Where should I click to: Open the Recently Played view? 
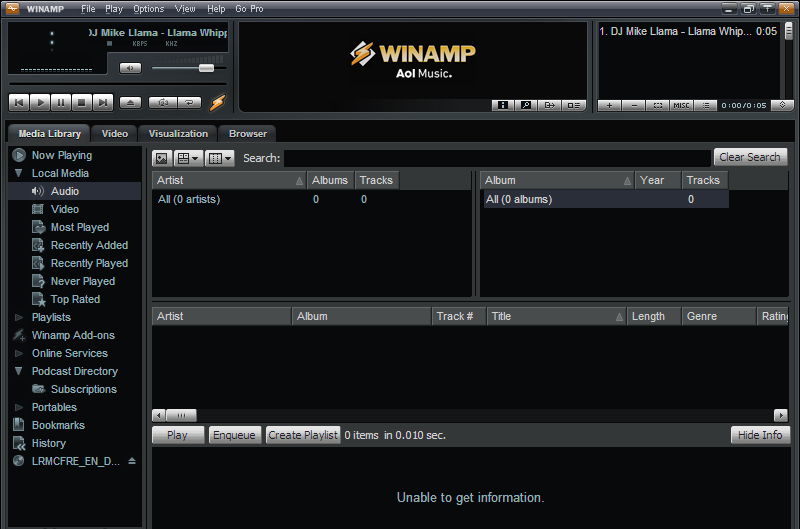click(x=89, y=263)
